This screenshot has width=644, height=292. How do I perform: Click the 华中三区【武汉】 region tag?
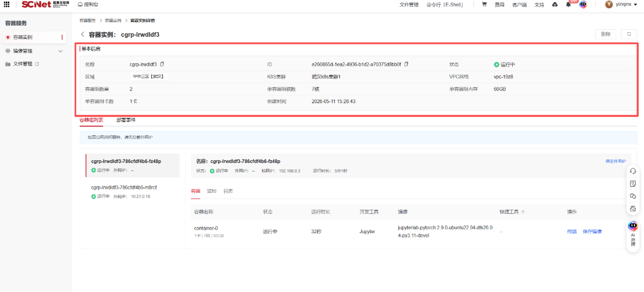pos(148,77)
